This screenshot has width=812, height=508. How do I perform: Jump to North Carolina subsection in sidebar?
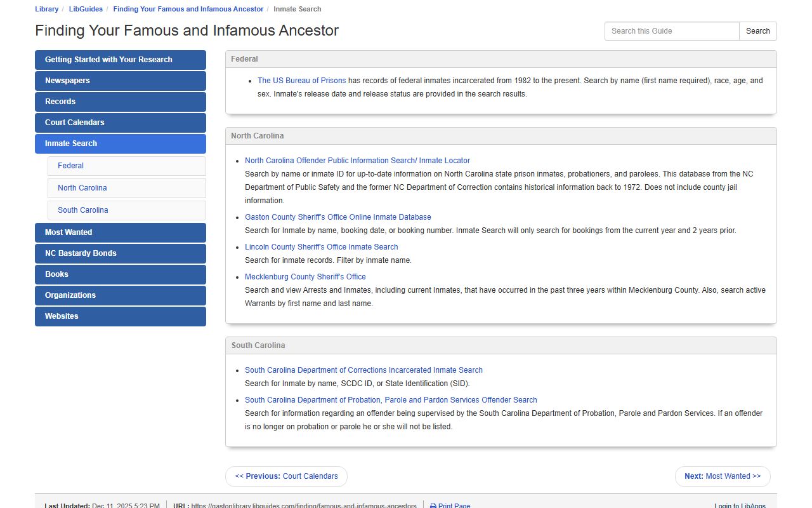(x=82, y=188)
